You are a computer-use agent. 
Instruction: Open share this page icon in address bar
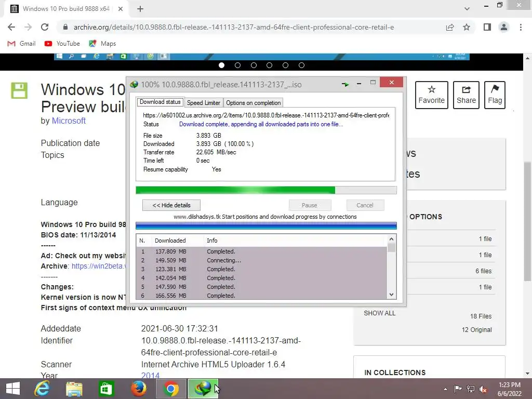coord(450,27)
